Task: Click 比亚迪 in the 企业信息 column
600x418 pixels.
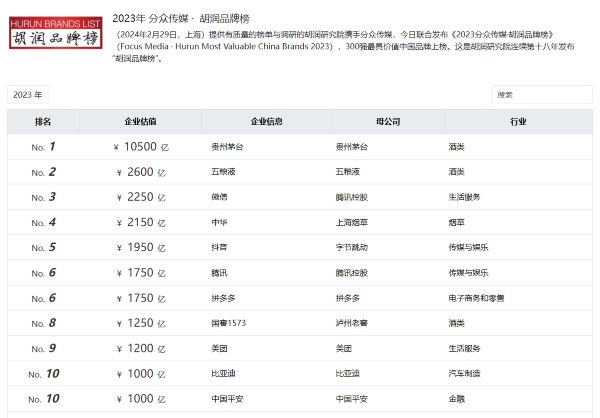Action: 223,374
